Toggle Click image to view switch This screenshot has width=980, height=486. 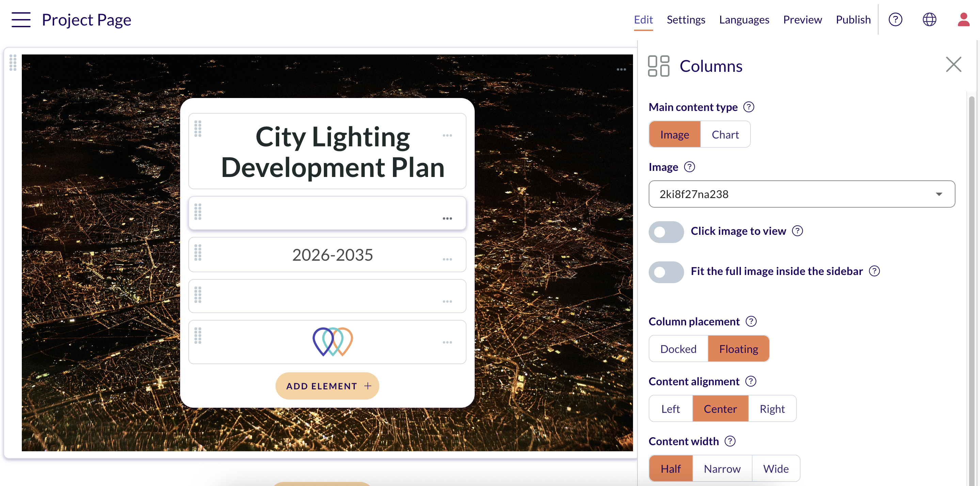pyautogui.click(x=666, y=231)
